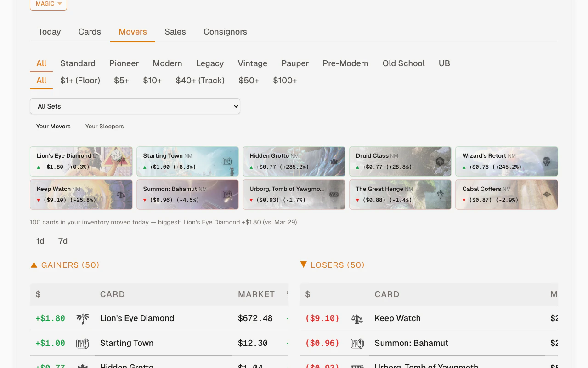Open Keep Watch in the losers table
Image resolution: width=588 pixels, height=368 pixels.
[397, 318]
